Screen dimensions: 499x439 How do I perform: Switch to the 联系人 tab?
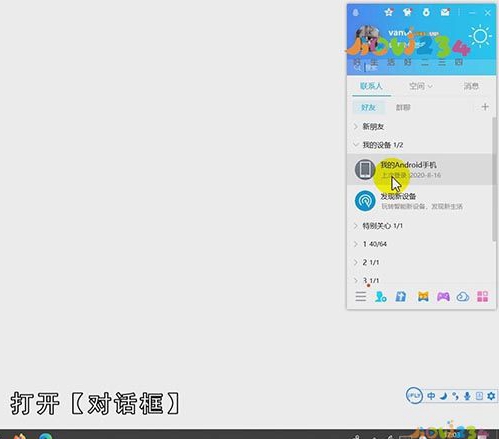pyautogui.click(x=371, y=86)
